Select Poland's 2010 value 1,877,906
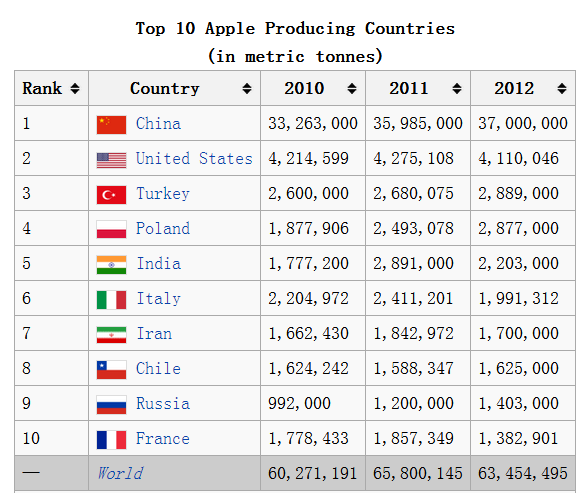Image resolution: width=576 pixels, height=493 pixels. point(308,228)
